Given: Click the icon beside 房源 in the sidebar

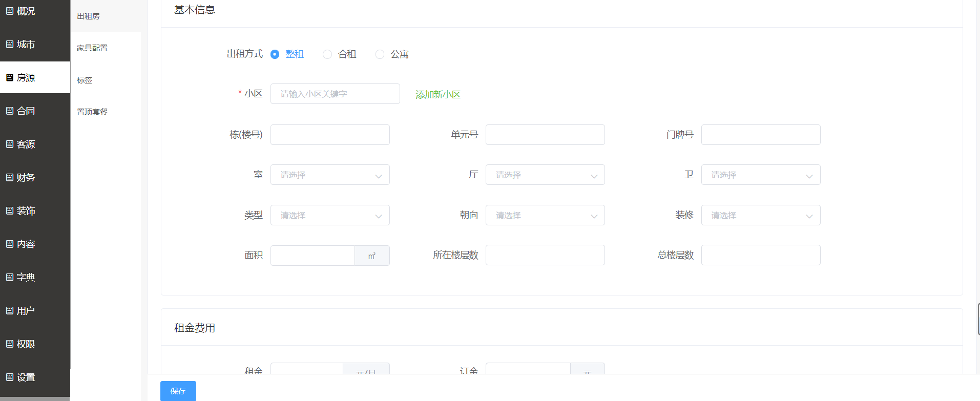Looking at the screenshot, I should coord(10,77).
